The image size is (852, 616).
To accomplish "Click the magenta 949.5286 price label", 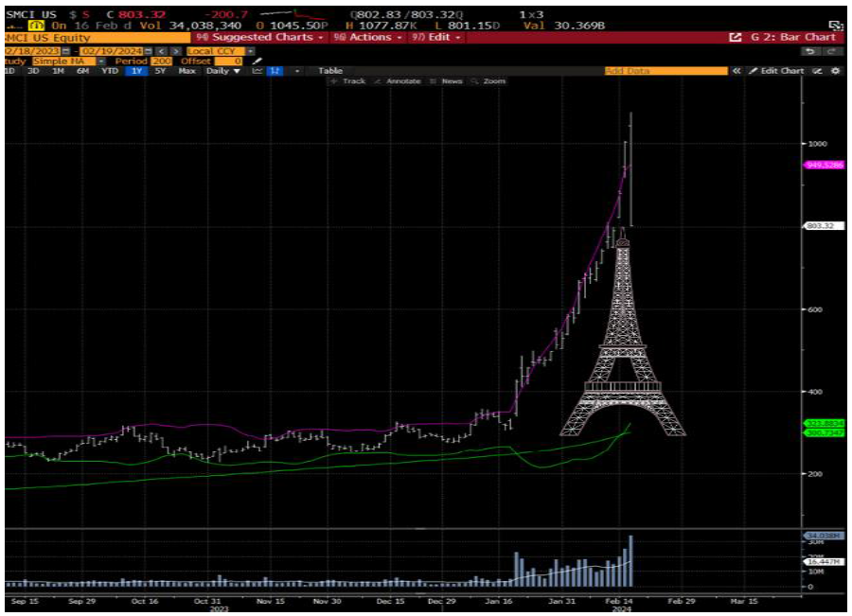I will [825, 165].
